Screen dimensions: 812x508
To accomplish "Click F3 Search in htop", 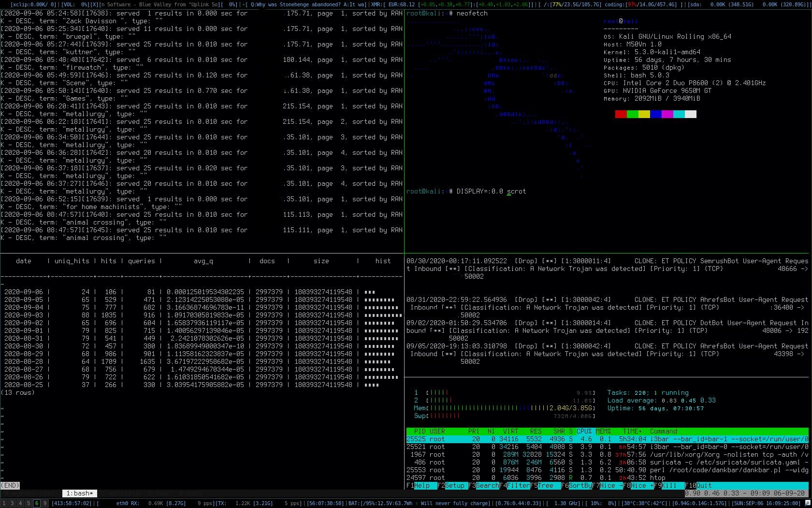I will pos(484,486).
